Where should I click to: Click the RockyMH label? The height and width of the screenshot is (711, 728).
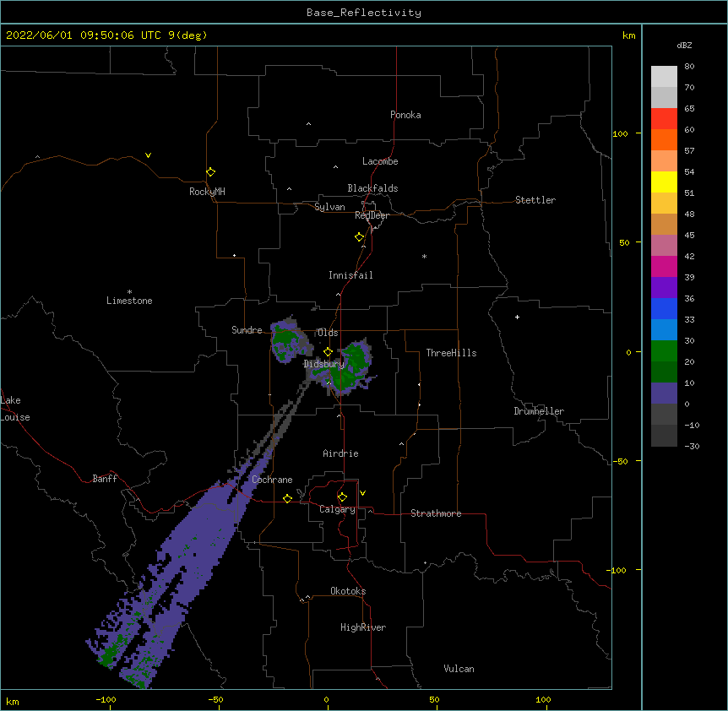coord(207,192)
